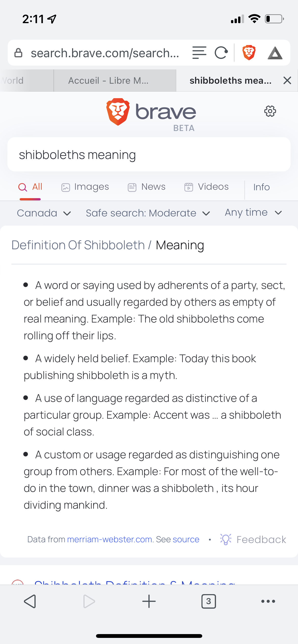
Task: Open the merriam-webster.com link
Action: pyautogui.click(x=110, y=539)
